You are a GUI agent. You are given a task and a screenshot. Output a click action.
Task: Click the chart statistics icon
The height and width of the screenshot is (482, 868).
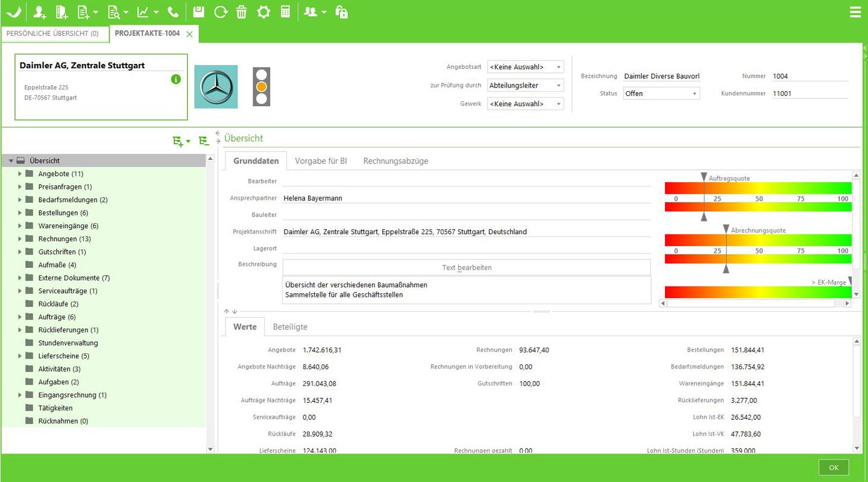pyautogui.click(x=143, y=12)
